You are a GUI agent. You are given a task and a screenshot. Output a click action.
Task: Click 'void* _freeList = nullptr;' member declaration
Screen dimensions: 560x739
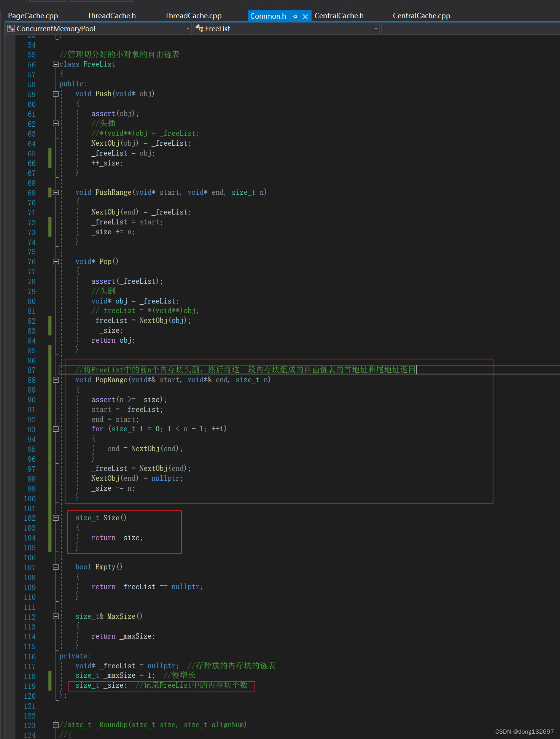(x=127, y=666)
